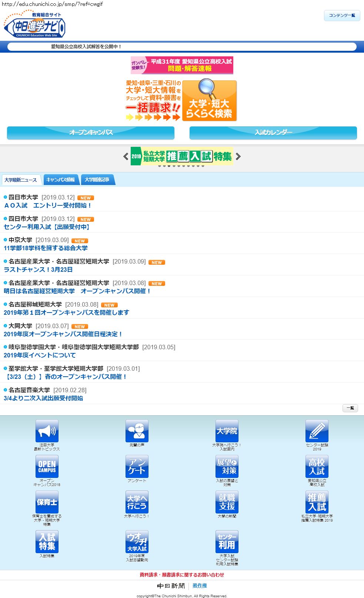Screen dimensions: 364x598
Task: Click the OPEN CAMPUS icon
Action: pyautogui.click(x=47, y=466)
